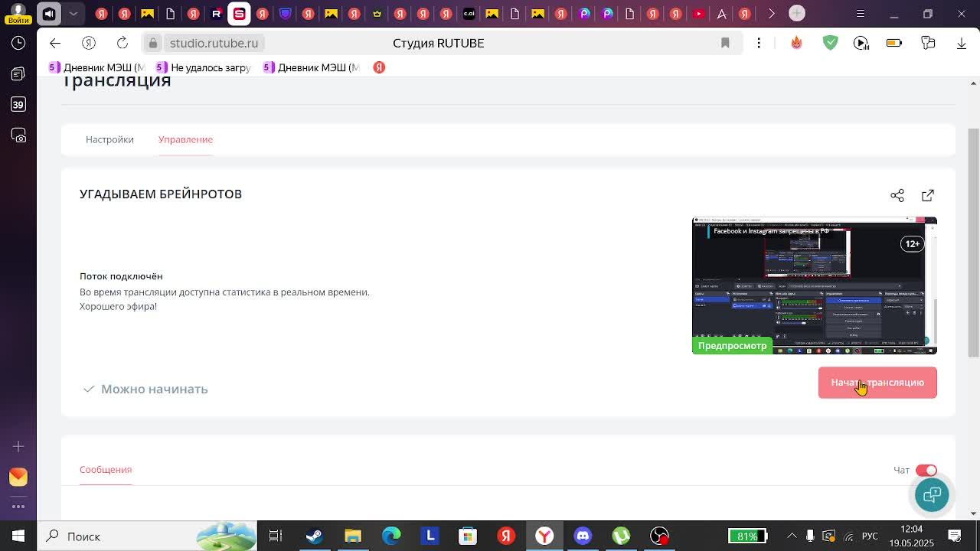
Task: Change input language РУС
Action: pyautogui.click(x=870, y=536)
